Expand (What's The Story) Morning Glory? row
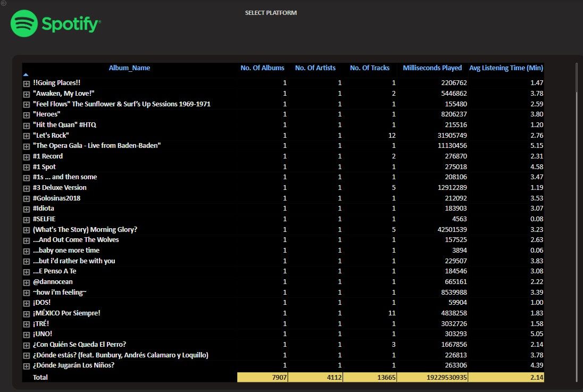The height and width of the screenshot is (392, 583). tap(26, 230)
